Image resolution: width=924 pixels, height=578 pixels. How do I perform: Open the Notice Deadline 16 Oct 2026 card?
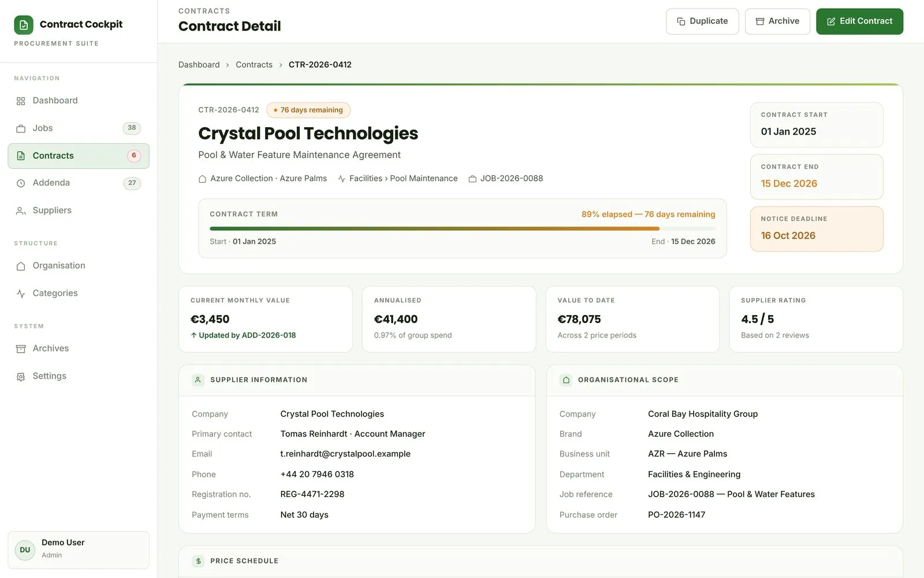817,229
